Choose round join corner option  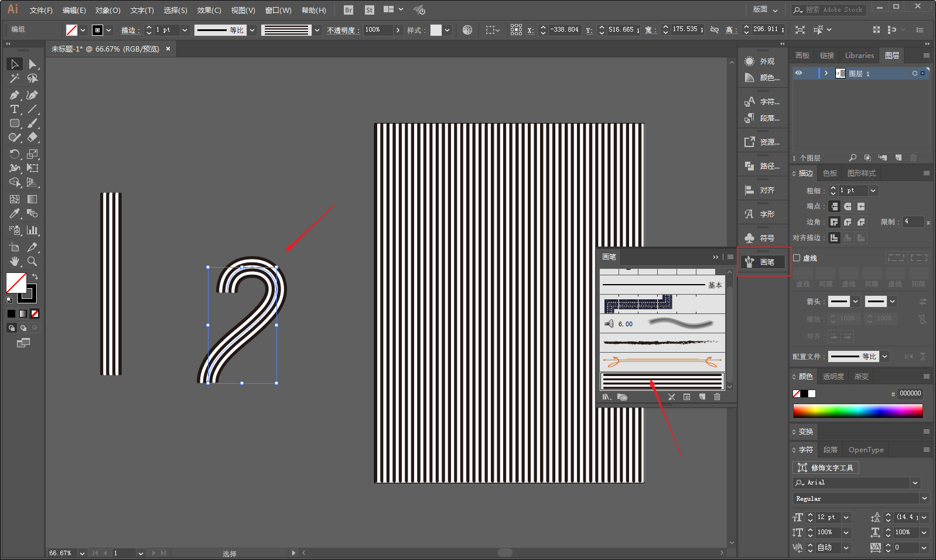coord(848,222)
